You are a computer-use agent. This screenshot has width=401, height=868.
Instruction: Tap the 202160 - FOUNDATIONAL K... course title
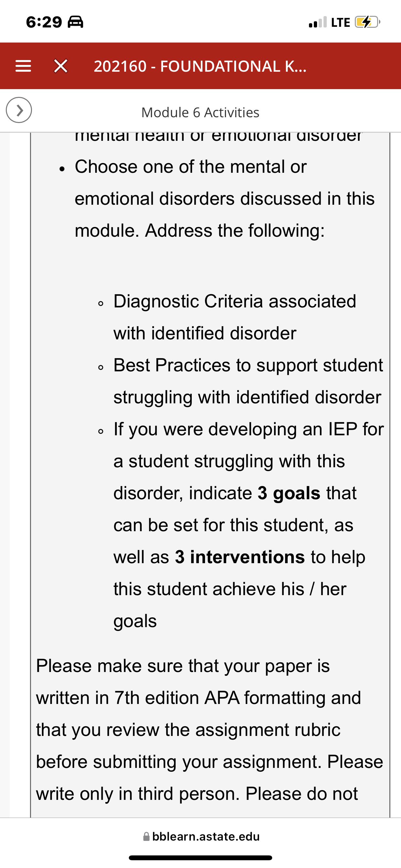pyautogui.click(x=200, y=66)
